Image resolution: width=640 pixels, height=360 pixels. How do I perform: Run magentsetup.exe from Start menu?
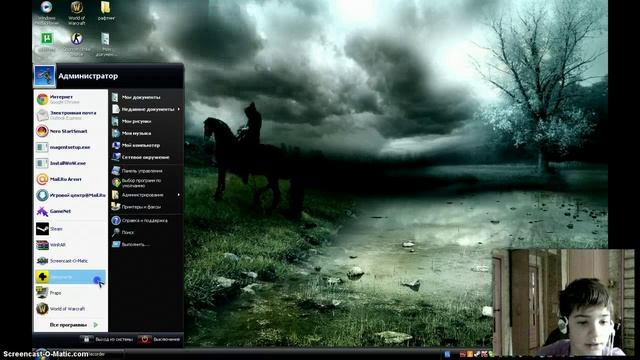(x=70, y=147)
